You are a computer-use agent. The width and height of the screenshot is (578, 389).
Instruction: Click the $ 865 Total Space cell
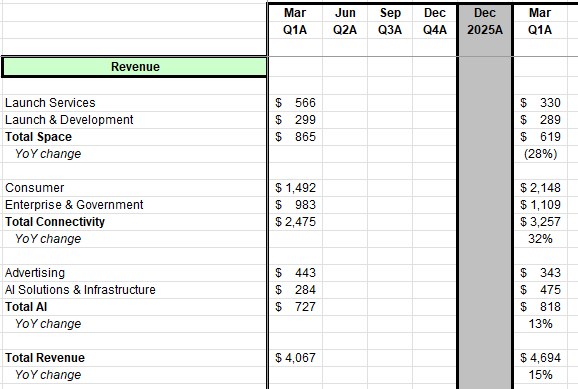[295, 137]
